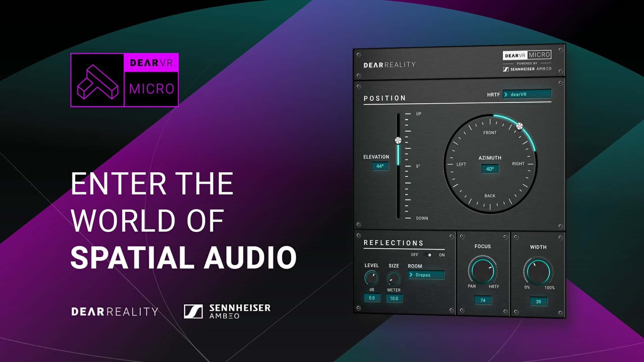
Task: Click the 0° mark on elevation scale
Action: point(418,166)
